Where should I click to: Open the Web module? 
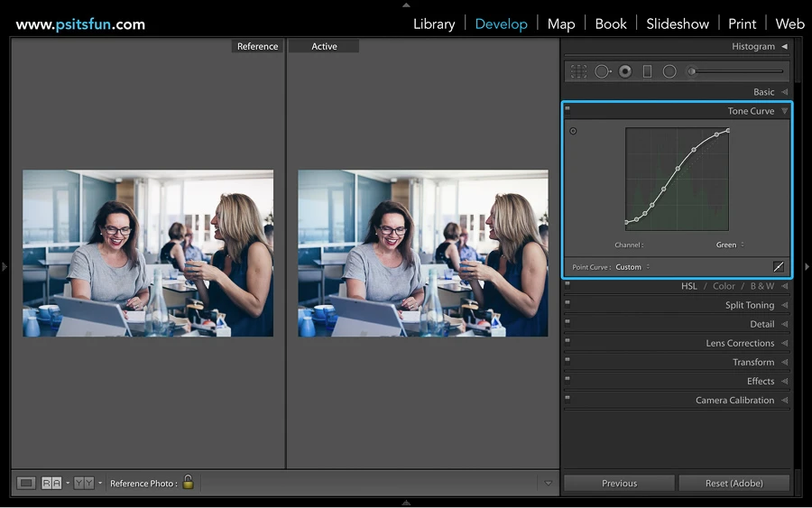pos(789,24)
